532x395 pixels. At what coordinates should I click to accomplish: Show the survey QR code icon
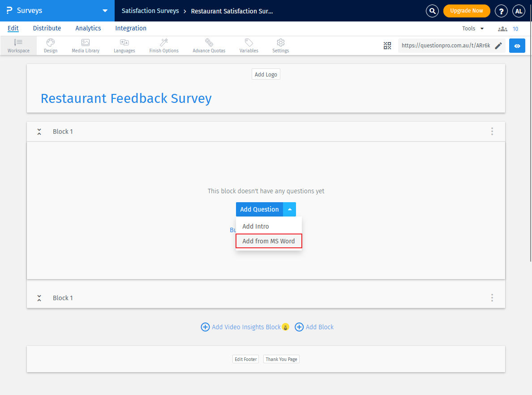click(387, 45)
